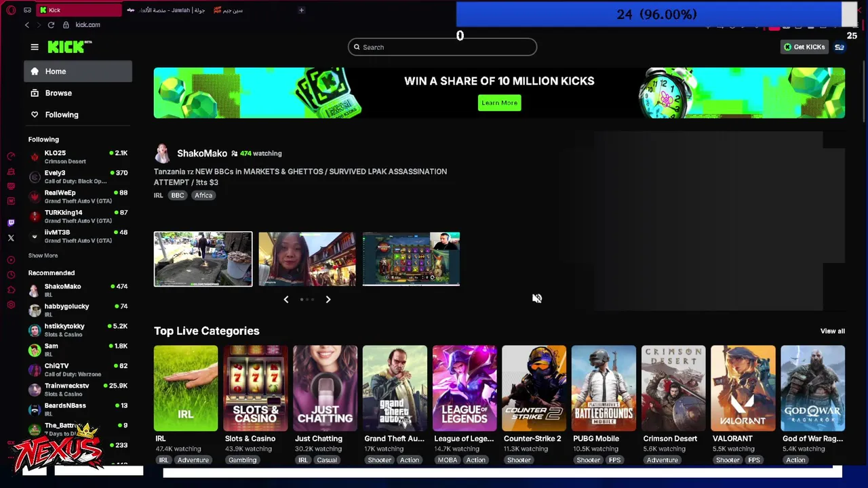Open Opera sidebar settings gear icon

click(11, 305)
